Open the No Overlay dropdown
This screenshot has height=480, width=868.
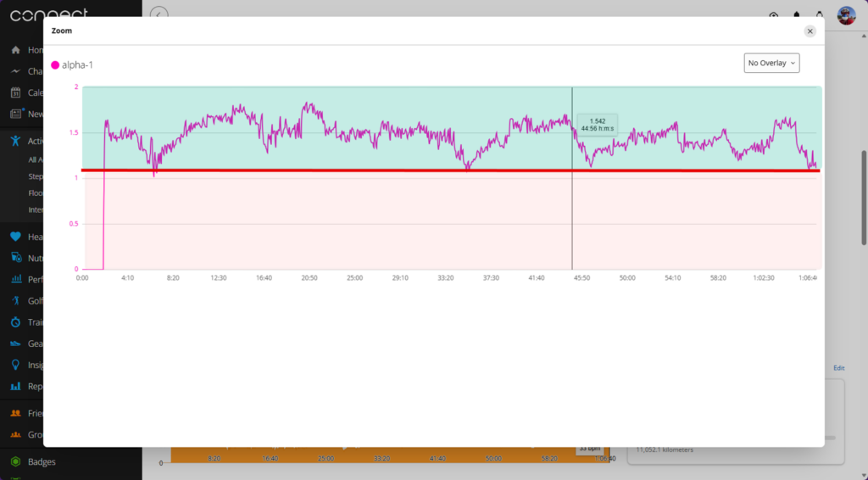771,63
